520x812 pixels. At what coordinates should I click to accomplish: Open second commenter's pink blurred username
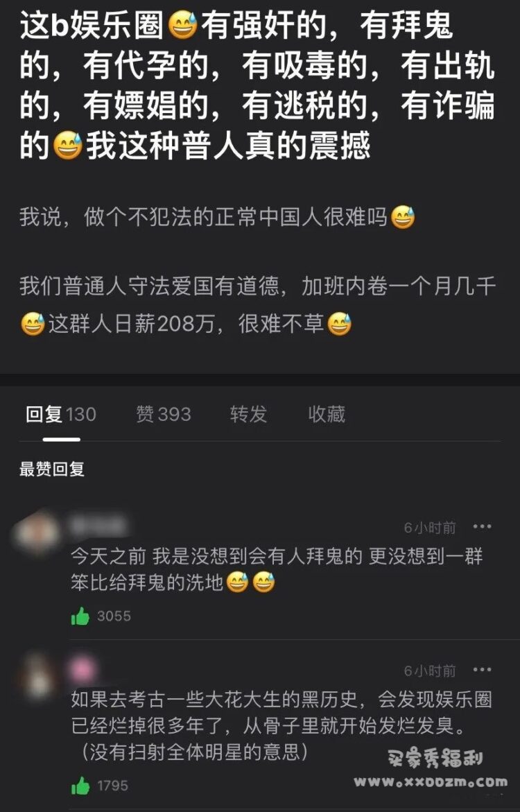coord(83,668)
